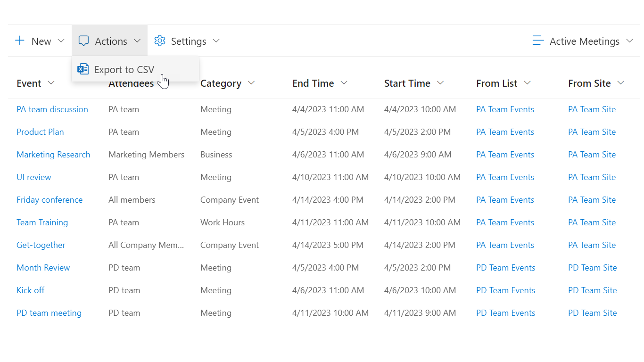Open the Category column filter chevron
The width and height of the screenshot is (644, 362).
[x=251, y=83]
